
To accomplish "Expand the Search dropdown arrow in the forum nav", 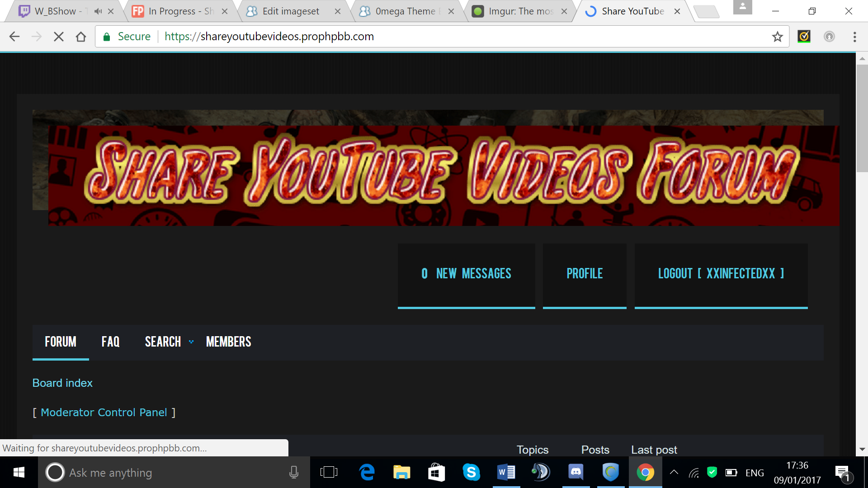I will 191,342.
